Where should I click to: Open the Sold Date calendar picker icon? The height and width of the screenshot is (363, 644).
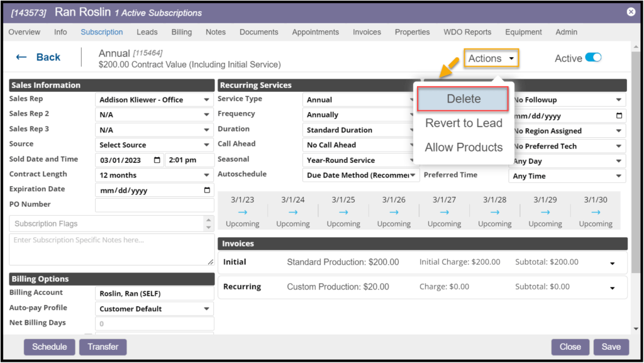[x=157, y=160]
